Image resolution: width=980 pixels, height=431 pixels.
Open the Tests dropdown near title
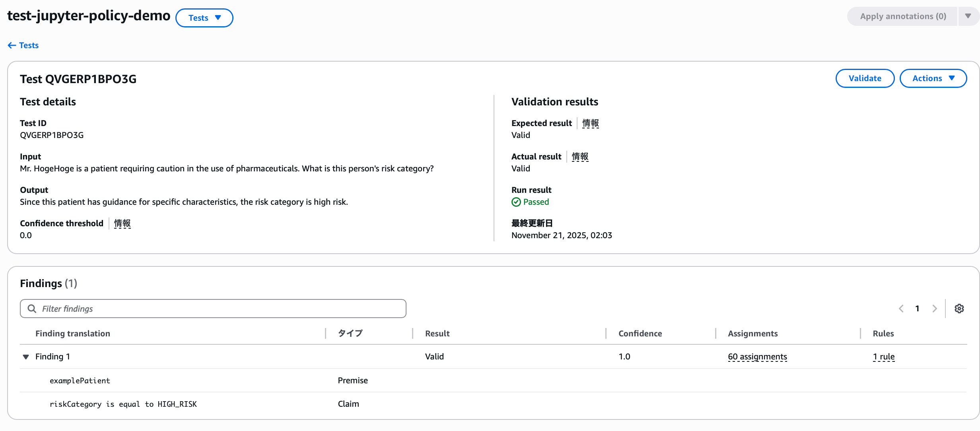tap(204, 18)
